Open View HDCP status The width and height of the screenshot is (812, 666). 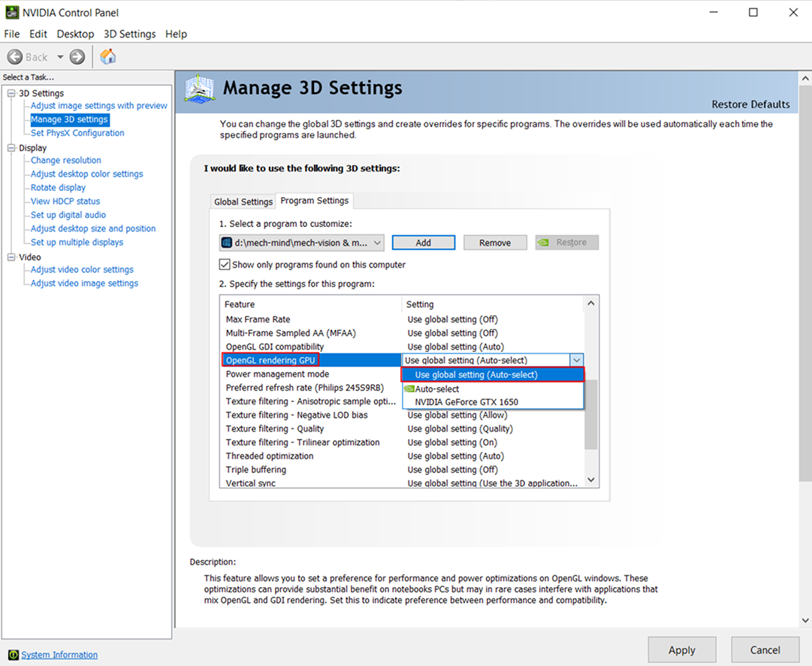click(x=65, y=201)
